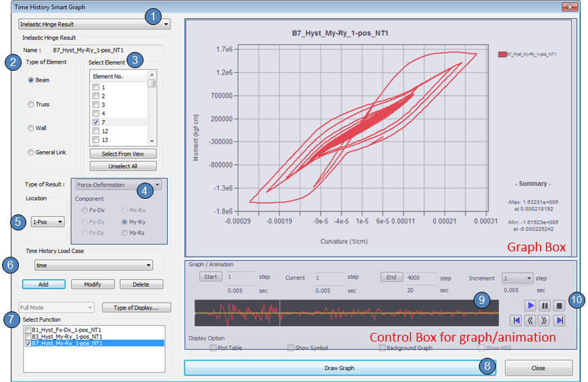Click the Name input field
The height and width of the screenshot is (382, 588).
tap(106, 50)
